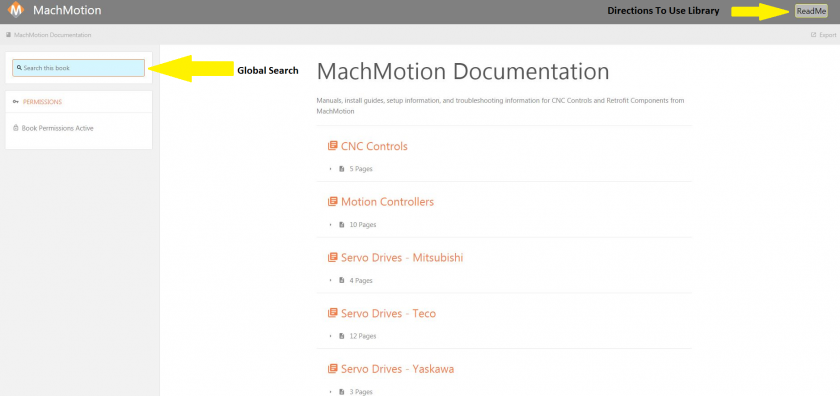Click page icon next to 12 Pages
Image resolution: width=840 pixels, height=396 pixels.
click(x=342, y=336)
